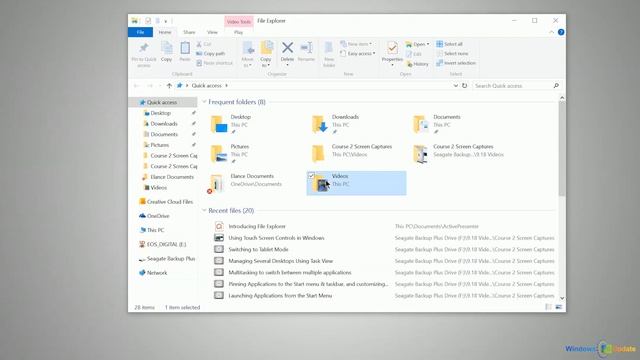Open the Easy access dropdown
640x360 pixels.
click(x=358, y=53)
